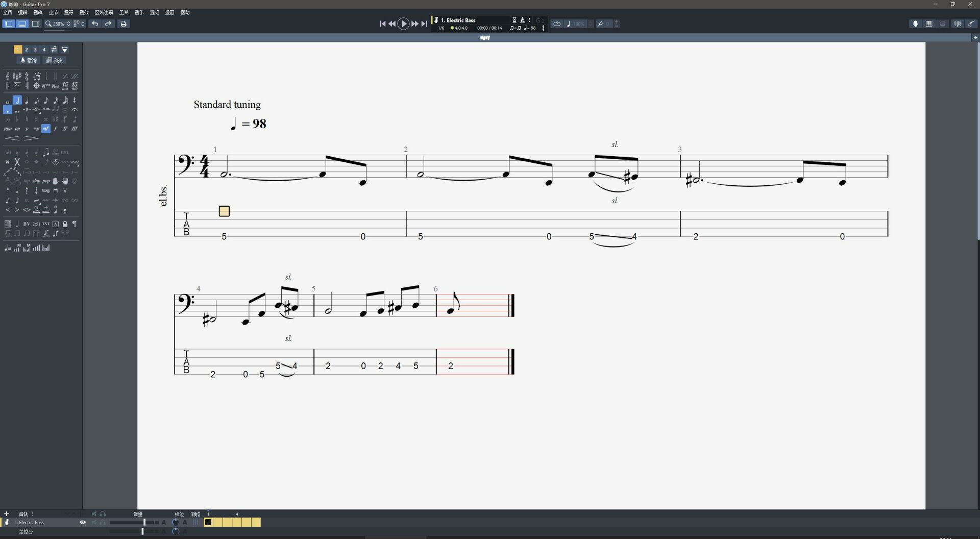The image size is (980, 539).
Task: Click the 和弦 chords button
Action: 54,60
